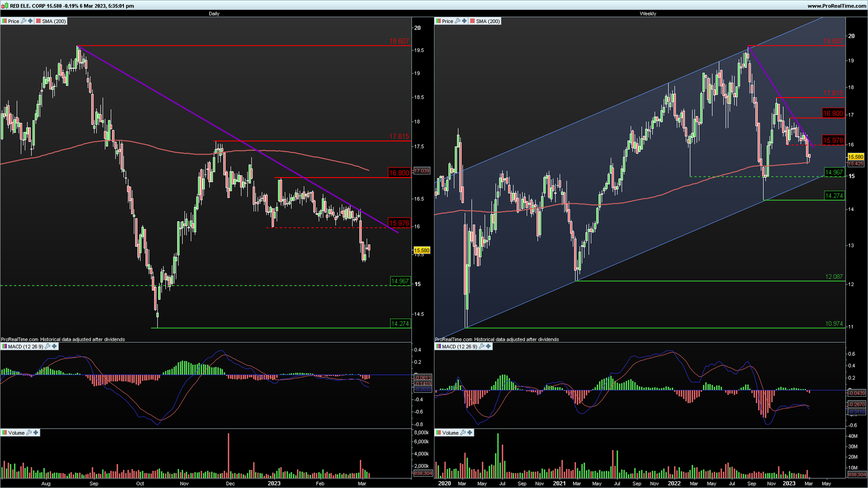
Task: Click 19.607 resistance label on Weekly chart
Action: [x=833, y=41]
